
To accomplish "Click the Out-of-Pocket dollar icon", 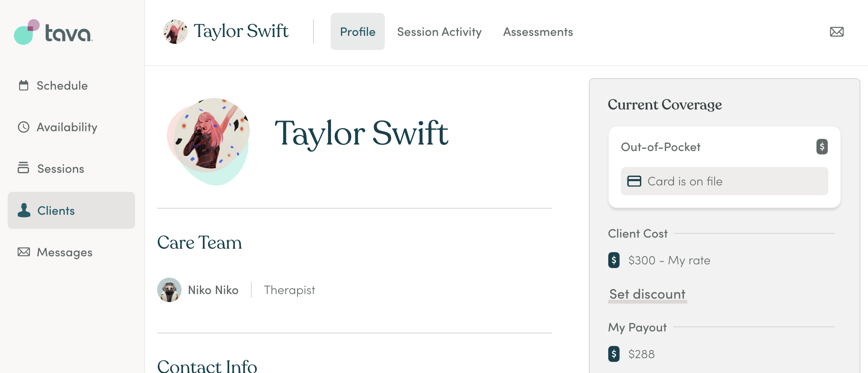I will [822, 146].
